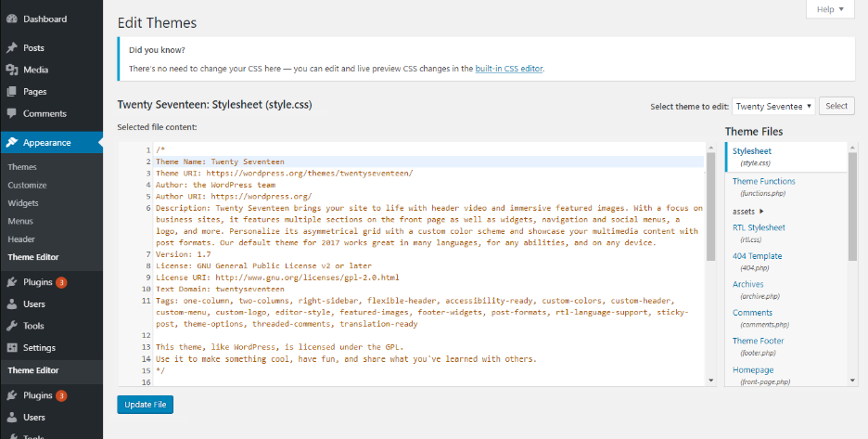Expand the assets folder arrow
The height and width of the screenshot is (439, 868).
coord(761,212)
